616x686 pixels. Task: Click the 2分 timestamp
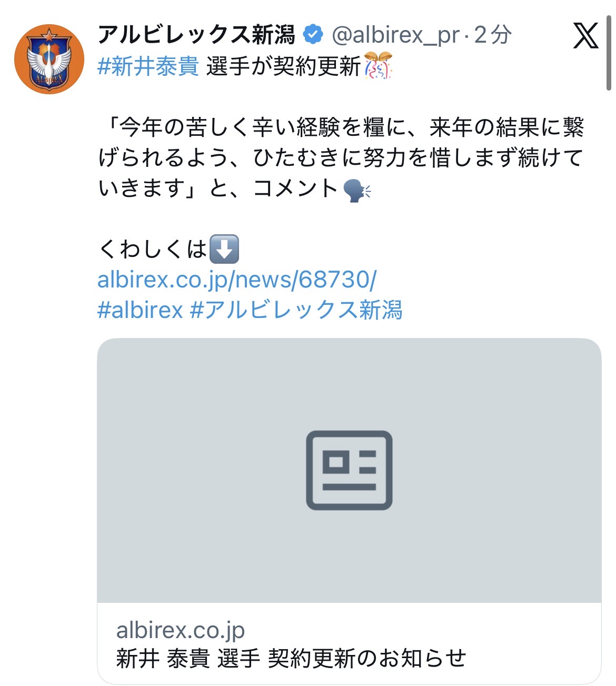pos(493,35)
